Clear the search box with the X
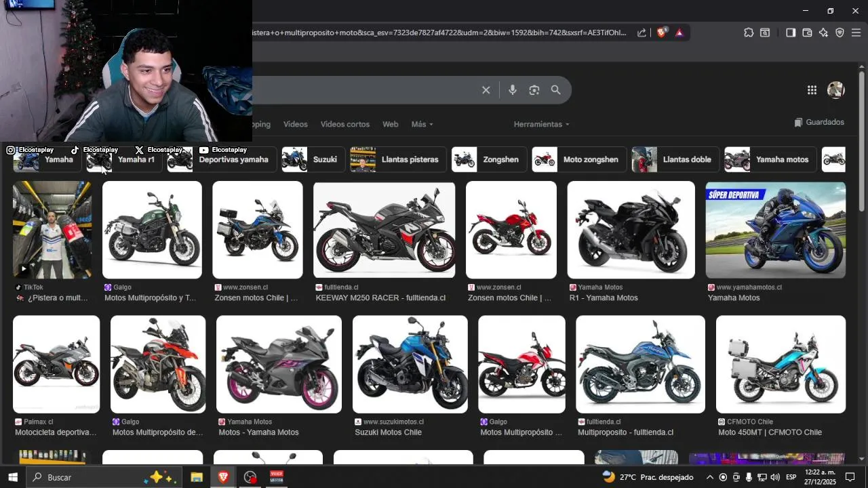This screenshot has width=868, height=488. point(486,90)
